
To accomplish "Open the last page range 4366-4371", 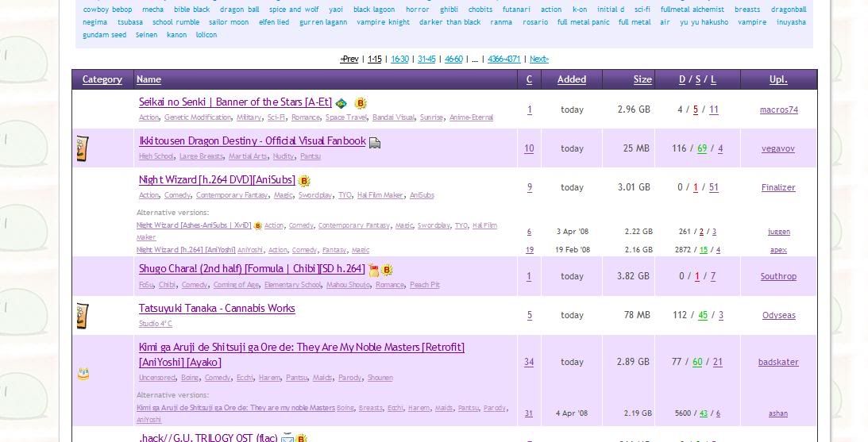I will pyautogui.click(x=503, y=60).
